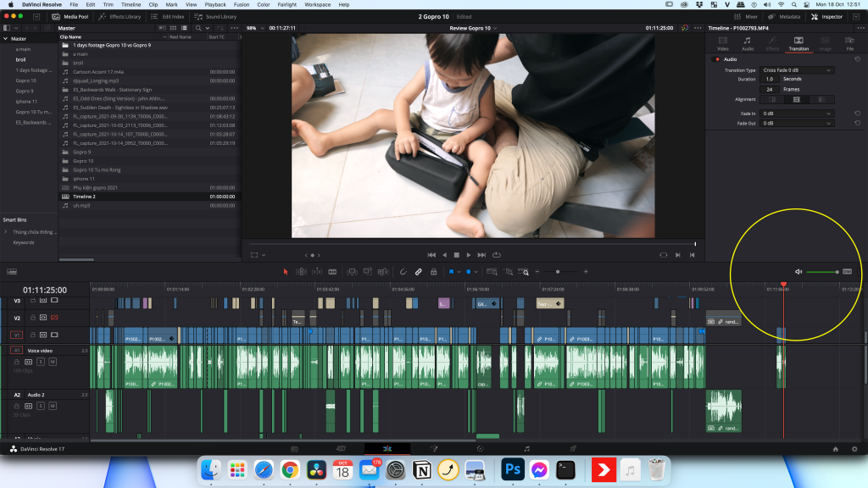Solo the Audio 2 track

point(40,406)
